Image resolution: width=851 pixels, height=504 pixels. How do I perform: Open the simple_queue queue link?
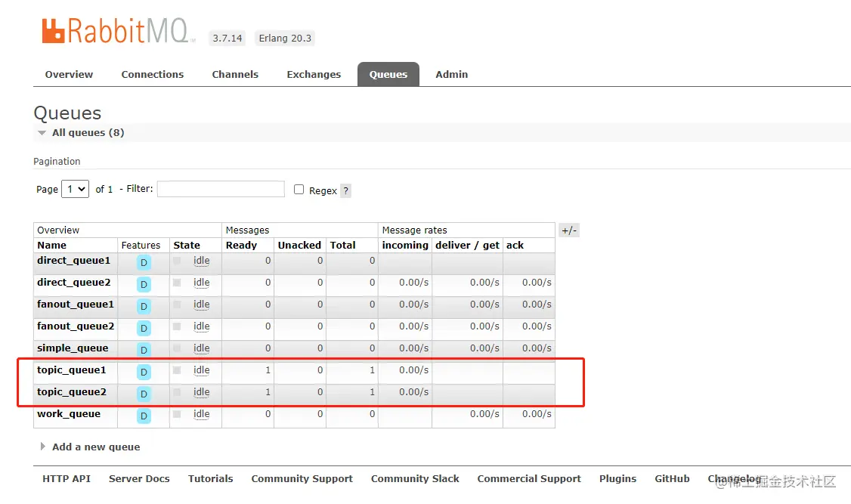(73, 348)
